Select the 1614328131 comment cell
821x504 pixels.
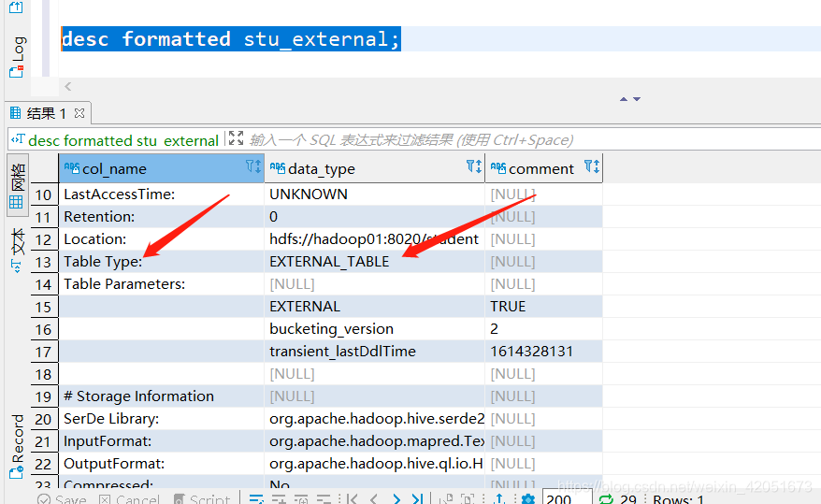[543, 352]
